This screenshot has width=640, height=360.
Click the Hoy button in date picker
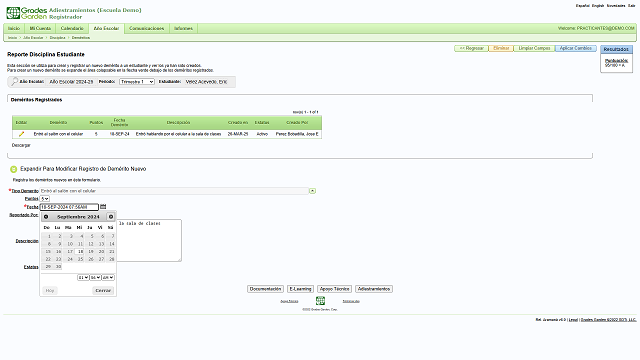click(50, 291)
